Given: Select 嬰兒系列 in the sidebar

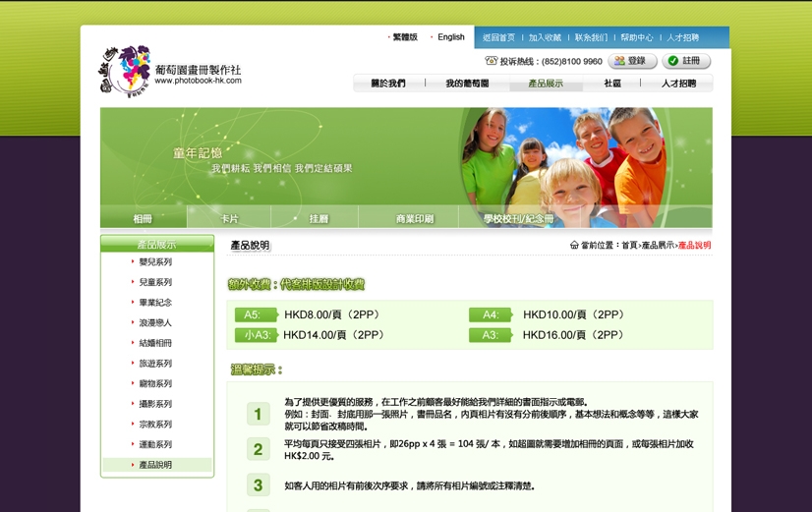Looking at the screenshot, I should pos(155,262).
